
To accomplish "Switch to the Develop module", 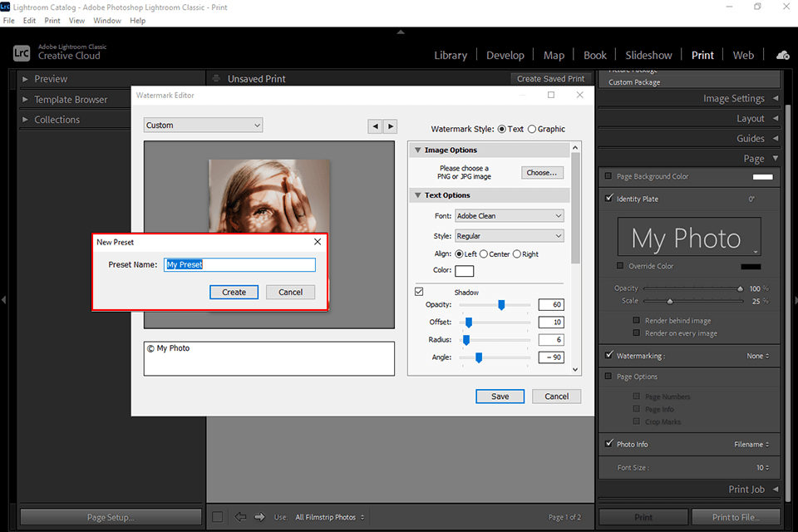I will coord(505,56).
